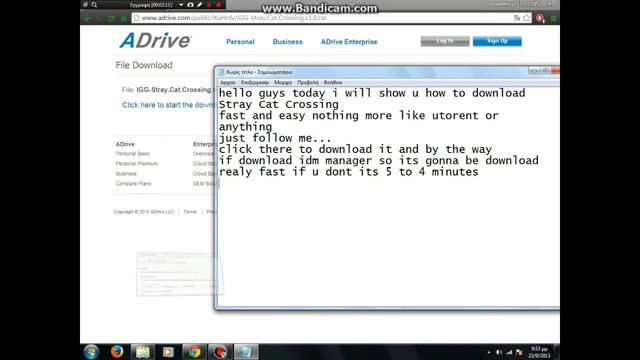Click the blue Sign Up button
Viewport: 640px width, 360px height.
497,41
